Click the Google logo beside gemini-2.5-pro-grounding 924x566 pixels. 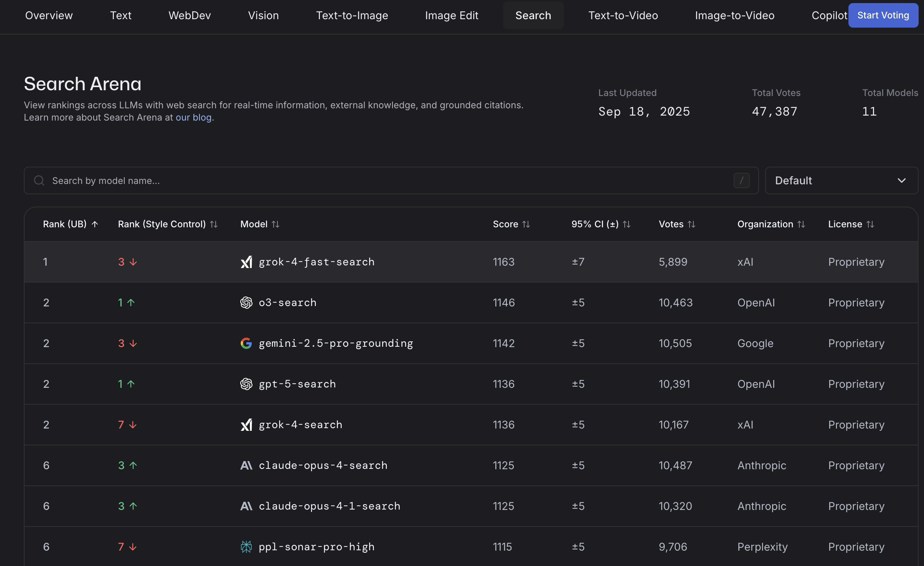click(246, 343)
